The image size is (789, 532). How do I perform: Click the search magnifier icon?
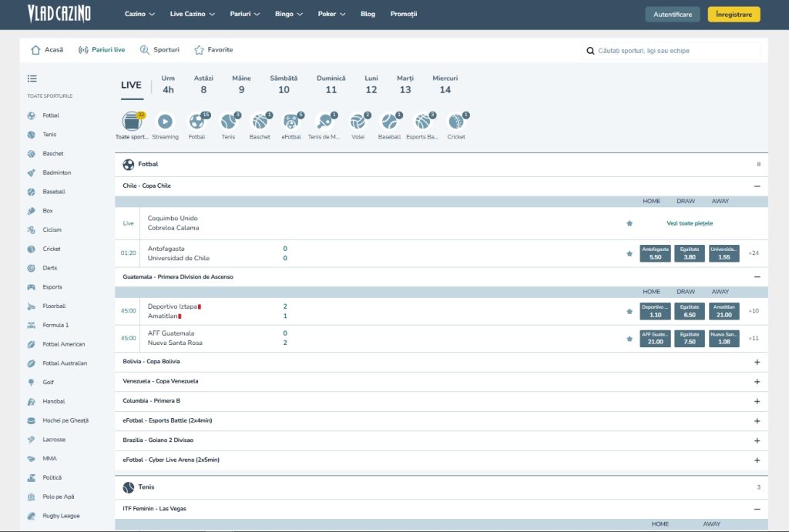coord(590,51)
